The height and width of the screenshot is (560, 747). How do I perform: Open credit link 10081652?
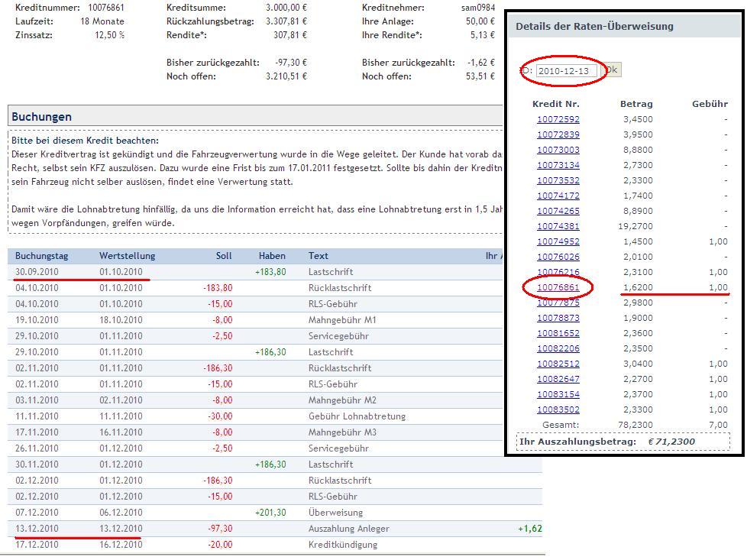(558, 333)
